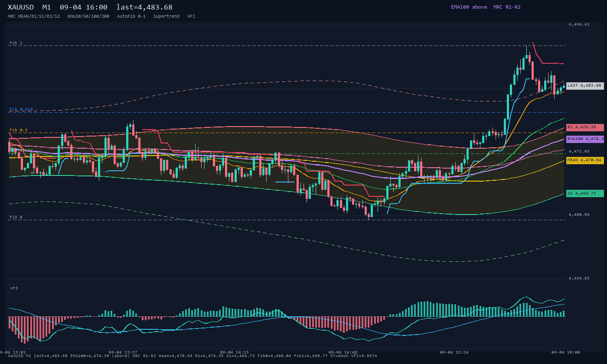Click the 4,494.41 price axis value
The width and height of the screenshot is (607, 364).
tap(579, 24)
